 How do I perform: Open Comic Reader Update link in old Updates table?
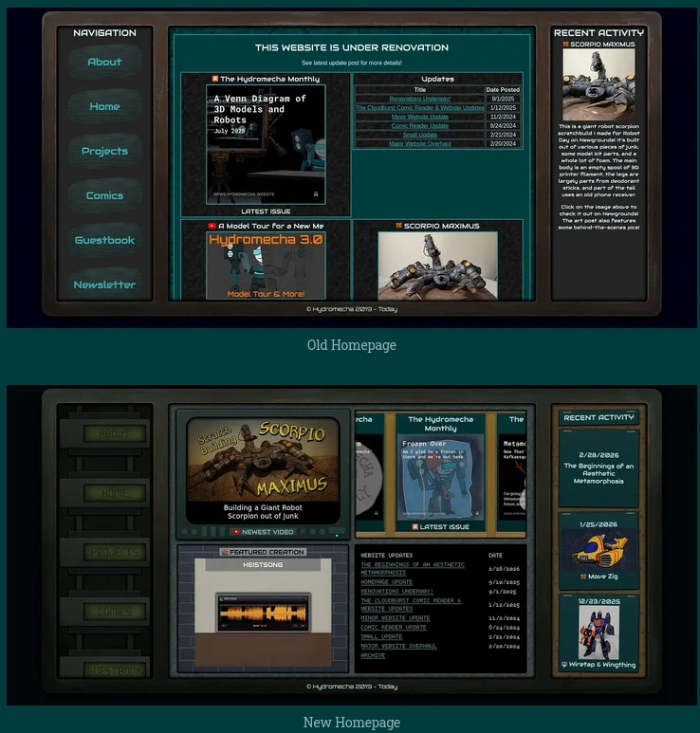point(420,126)
